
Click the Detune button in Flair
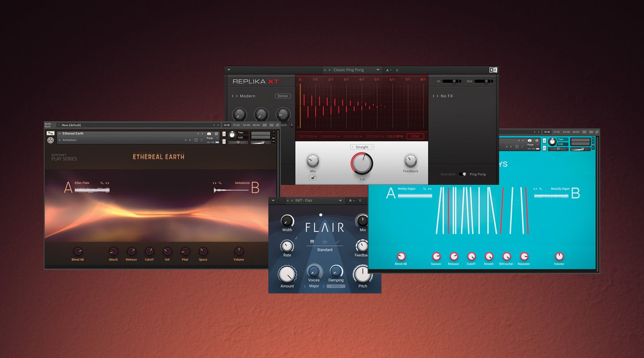tap(336, 286)
